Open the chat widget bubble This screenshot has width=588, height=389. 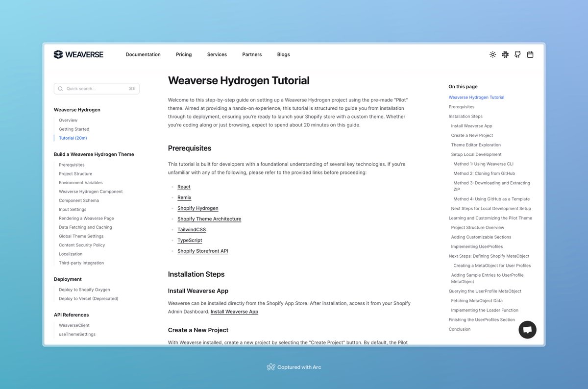tap(528, 330)
